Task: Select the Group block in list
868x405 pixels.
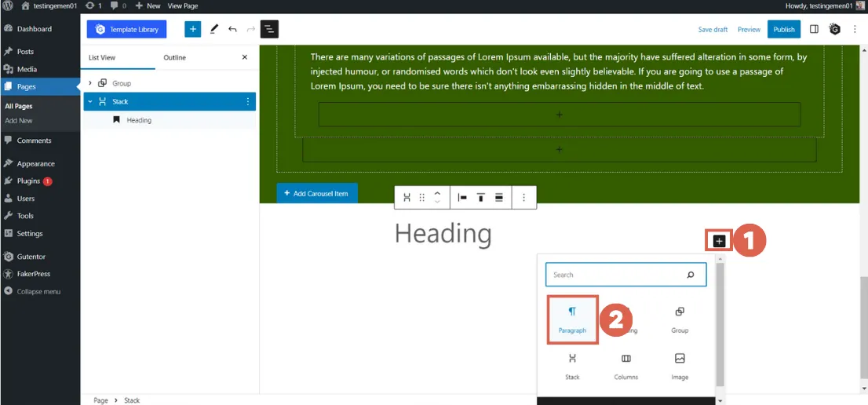Action: 122,83
